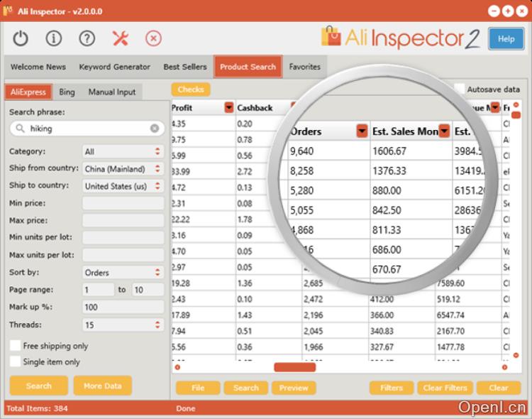Screen dimensions: 532x419
Task: Select the Product Search tab
Action: (x=248, y=67)
